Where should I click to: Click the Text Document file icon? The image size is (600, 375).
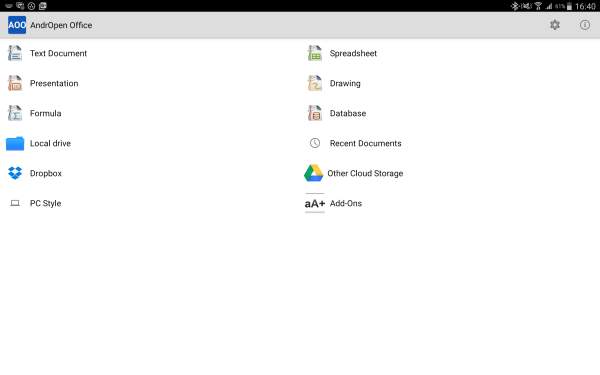tap(15, 53)
